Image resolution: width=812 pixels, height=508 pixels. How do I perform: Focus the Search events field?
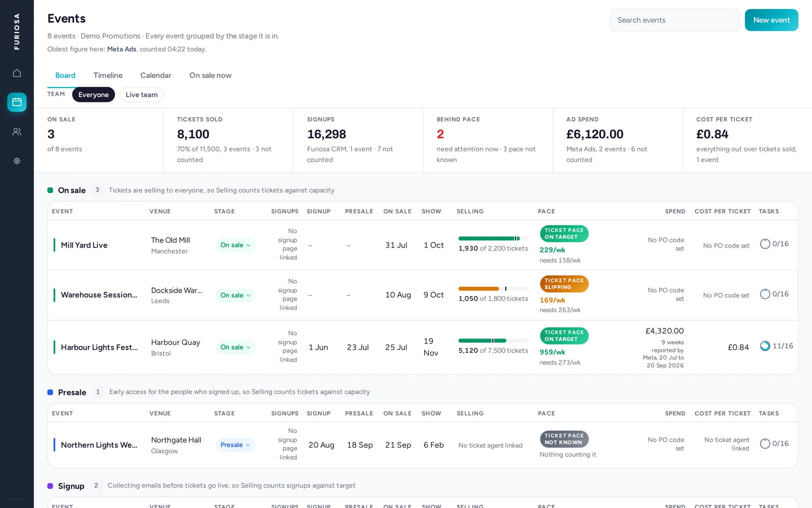tap(675, 20)
